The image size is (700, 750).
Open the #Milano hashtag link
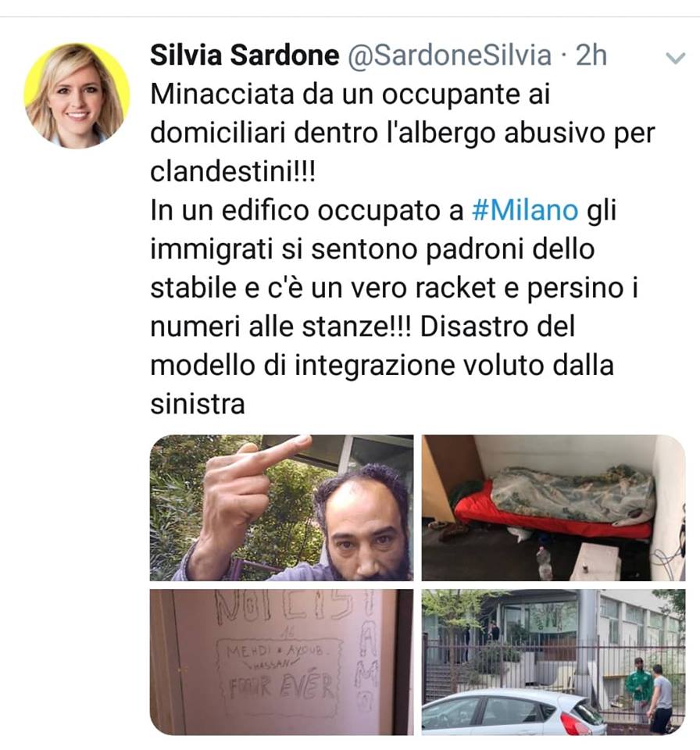coord(525,210)
